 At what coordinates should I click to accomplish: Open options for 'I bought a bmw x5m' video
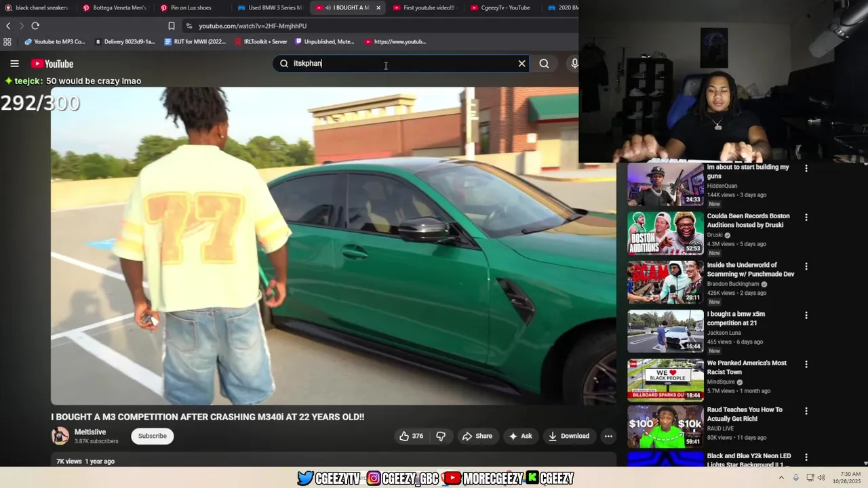pyautogui.click(x=806, y=315)
